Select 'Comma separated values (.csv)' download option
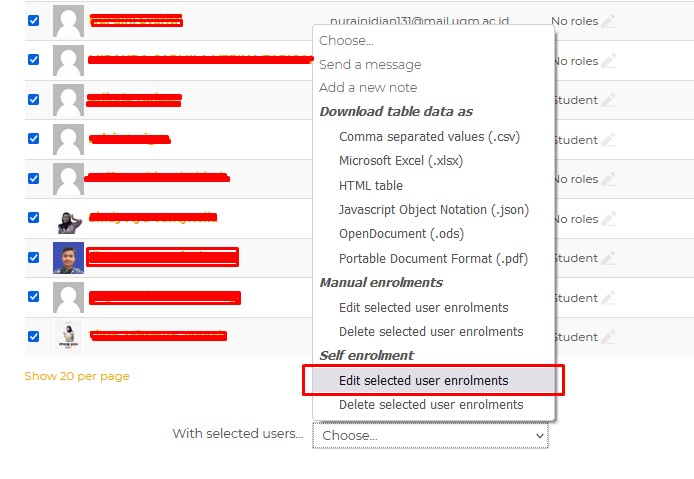This screenshot has height=479, width=694. click(x=429, y=136)
